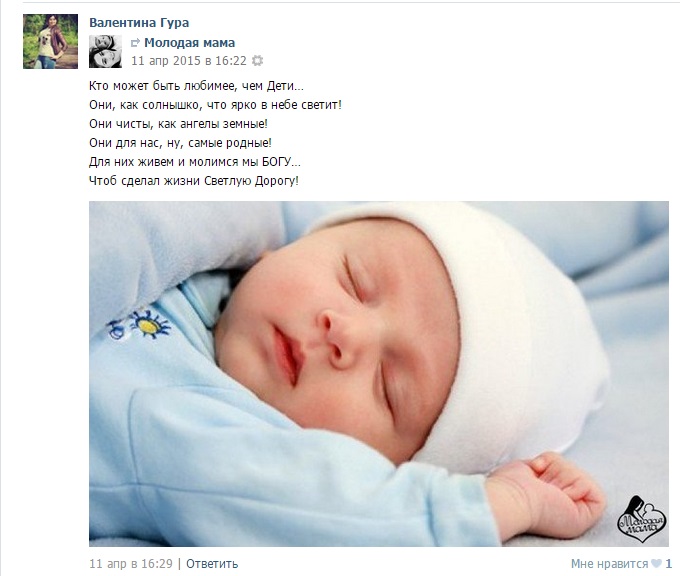Click the like count number 1

pos(669,564)
